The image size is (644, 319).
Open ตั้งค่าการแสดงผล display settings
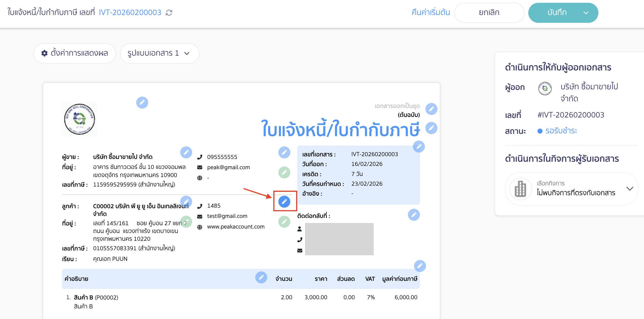coord(74,53)
